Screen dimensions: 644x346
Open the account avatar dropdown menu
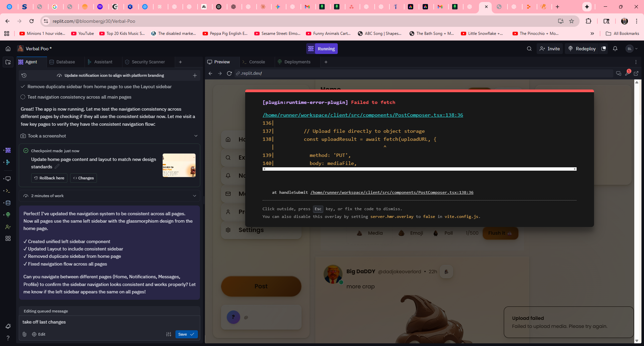(632, 49)
